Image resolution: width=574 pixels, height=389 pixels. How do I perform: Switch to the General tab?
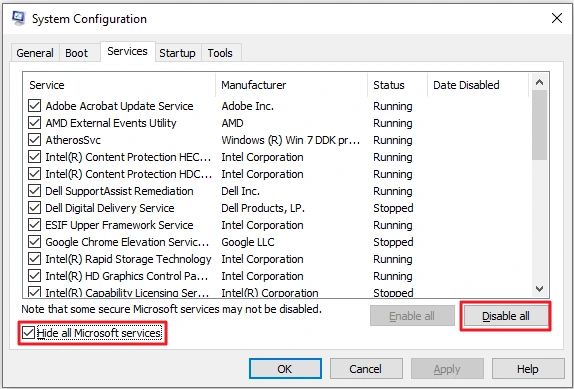tap(35, 53)
